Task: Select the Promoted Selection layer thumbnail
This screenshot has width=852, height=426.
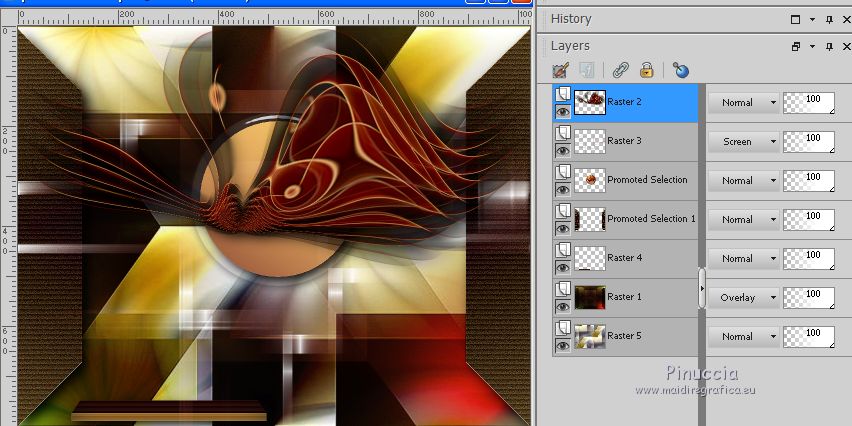Action: (x=590, y=180)
